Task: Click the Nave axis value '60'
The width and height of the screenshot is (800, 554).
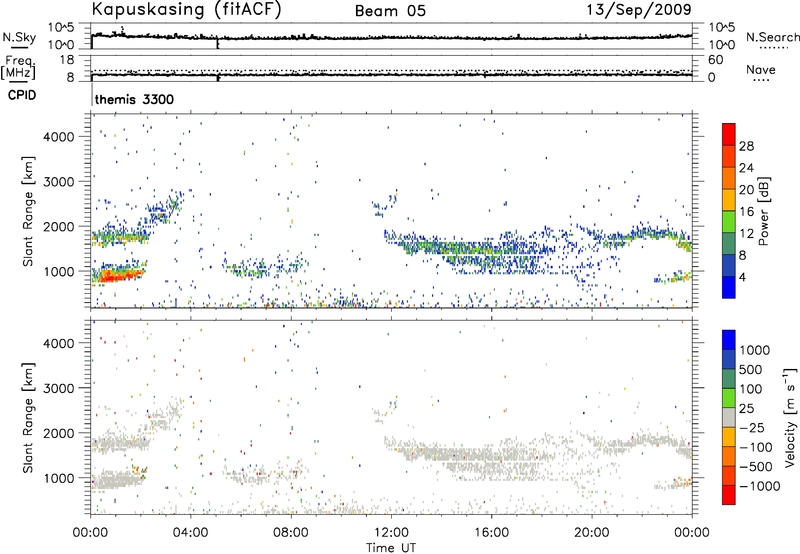Action: click(x=715, y=60)
